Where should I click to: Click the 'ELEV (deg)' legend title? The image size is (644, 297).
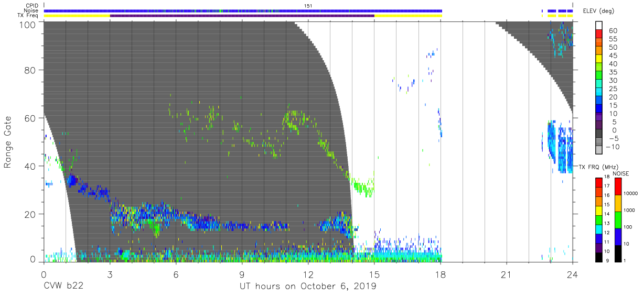coord(599,10)
